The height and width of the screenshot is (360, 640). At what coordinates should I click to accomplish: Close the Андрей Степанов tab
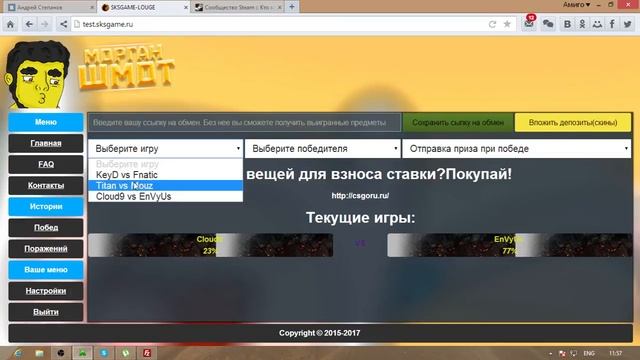92,7
